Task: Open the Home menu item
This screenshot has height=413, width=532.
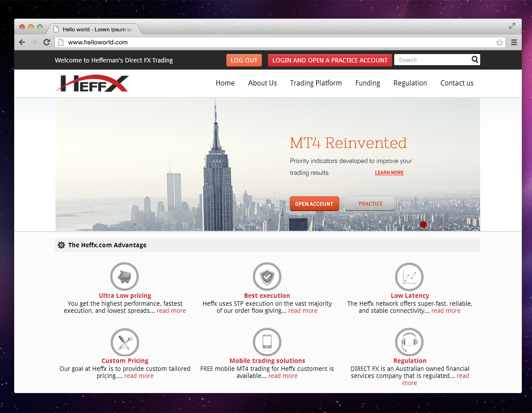Action: point(225,83)
